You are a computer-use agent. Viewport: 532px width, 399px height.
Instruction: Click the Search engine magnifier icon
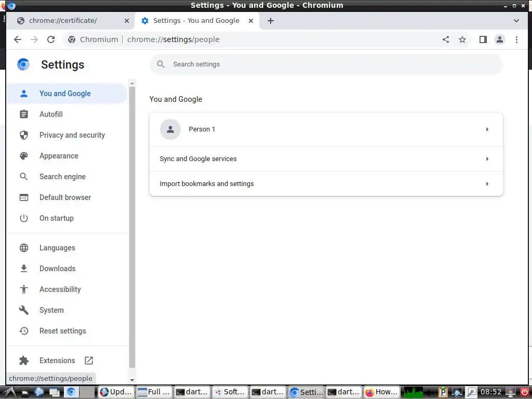click(24, 177)
